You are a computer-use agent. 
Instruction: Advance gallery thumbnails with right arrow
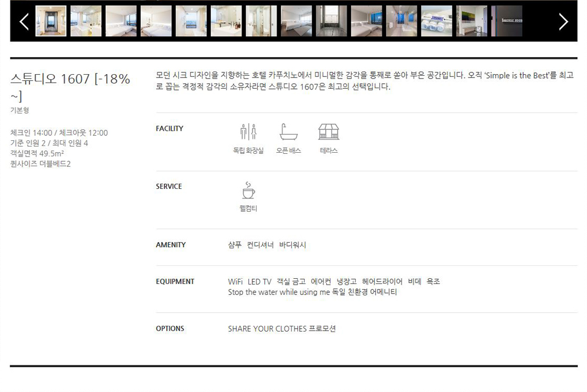click(x=563, y=21)
